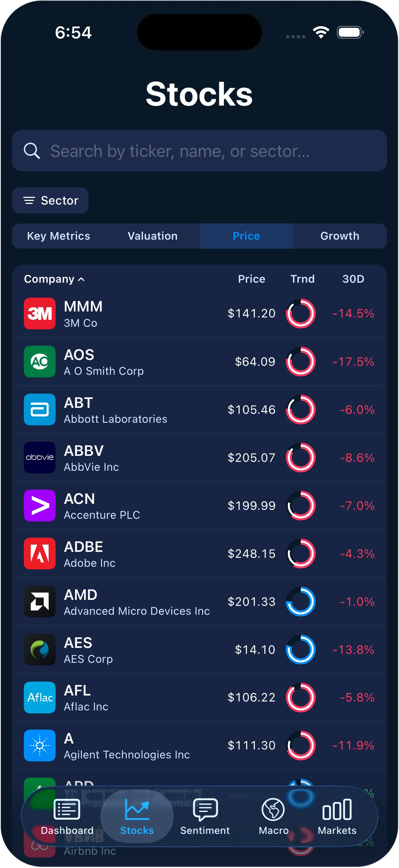Tap the Agilent Technologies logo icon
399x868 pixels.
39,746
